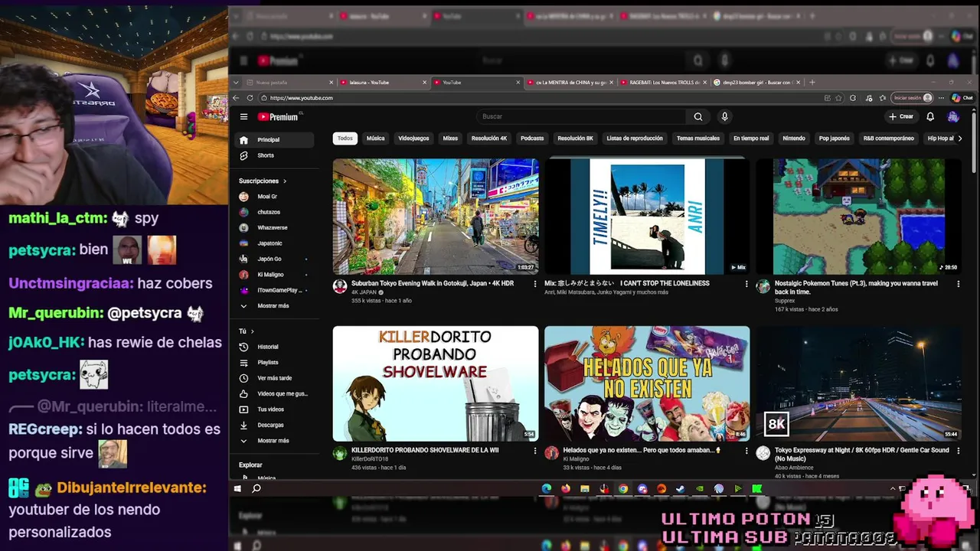Open the I CAN'T STOP THE LONELINESS mix thumbnail
This screenshot has height=551, width=980.
[647, 217]
